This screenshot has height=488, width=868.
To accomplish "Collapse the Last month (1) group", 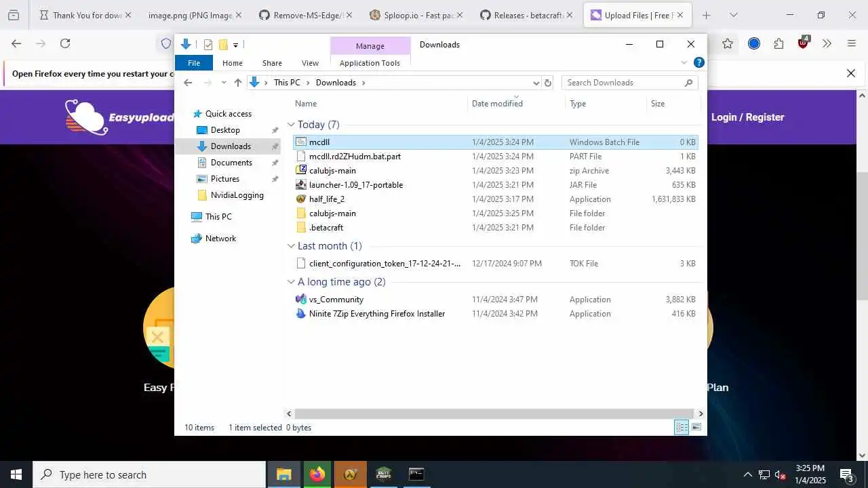I will coord(291,246).
